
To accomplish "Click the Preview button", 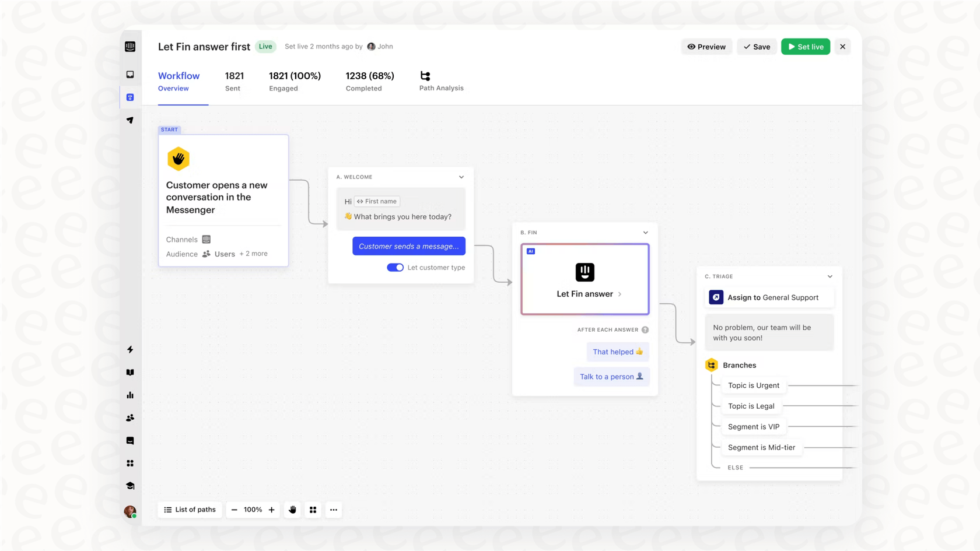I will [x=706, y=47].
